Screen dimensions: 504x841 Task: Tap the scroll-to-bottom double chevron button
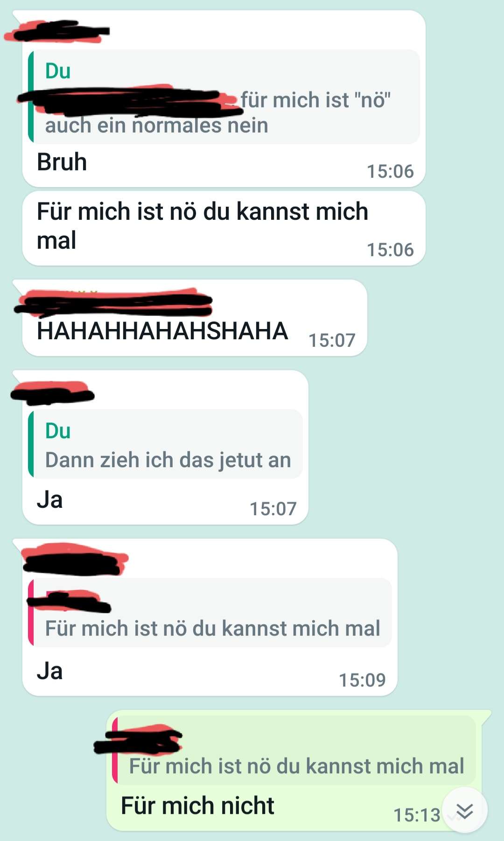465,811
